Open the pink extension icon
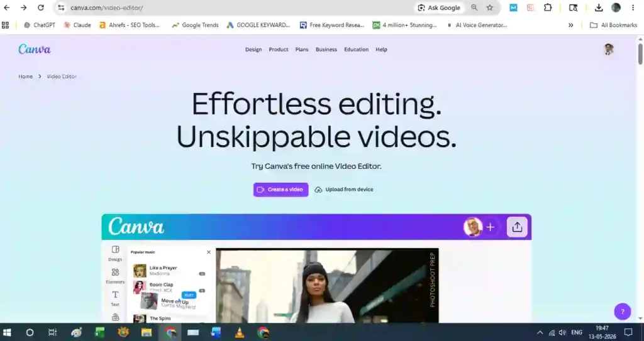This screenshot has width=644, height=341. coord(531,8)
